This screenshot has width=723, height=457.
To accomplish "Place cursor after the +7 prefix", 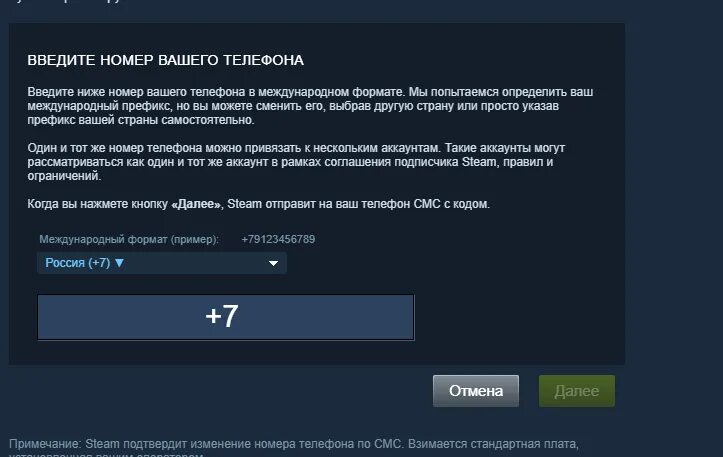I will tap(240, 317).
